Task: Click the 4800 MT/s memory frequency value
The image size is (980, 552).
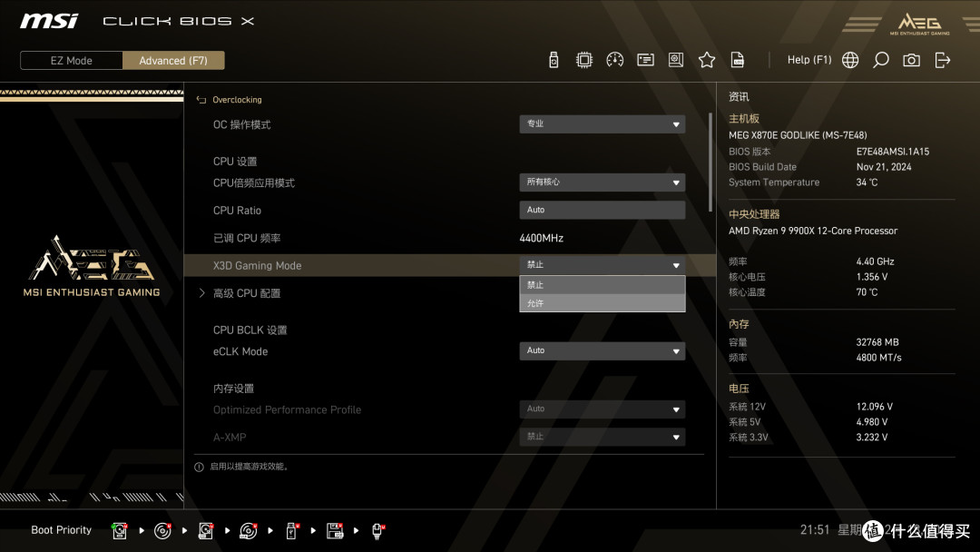Action: coord(878,358)
